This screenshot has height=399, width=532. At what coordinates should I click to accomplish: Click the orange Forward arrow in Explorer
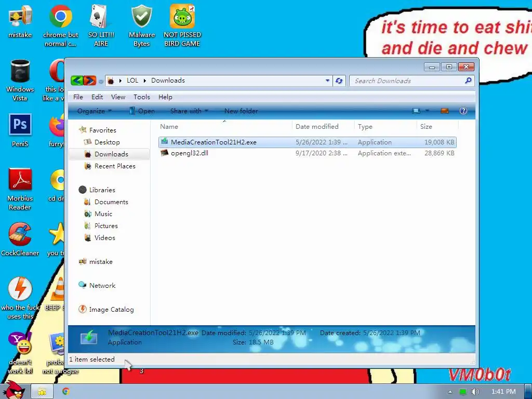click(90, 81)
